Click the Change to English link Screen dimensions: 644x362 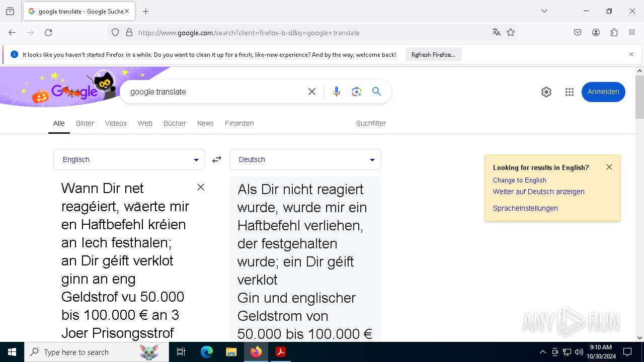click(x=520, y=180)
